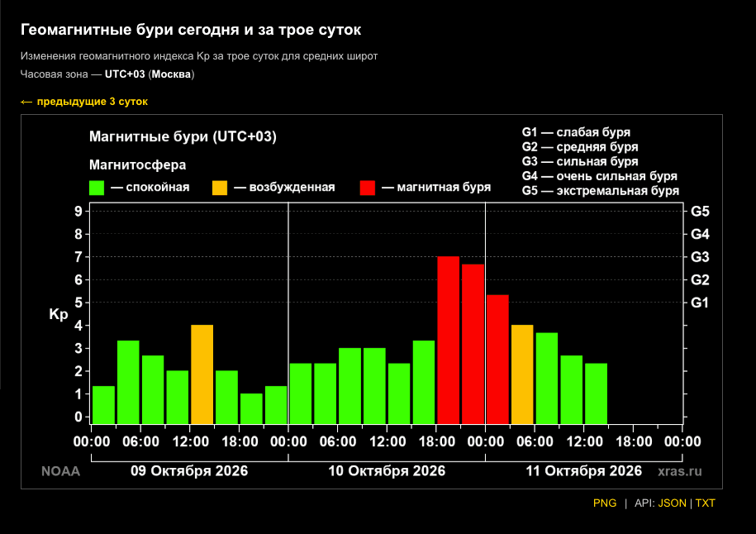Click the heading 'Геомагнитные бури сегодня и за трое суток'
The image size is (756, 534).
click(x=191, y=30)
